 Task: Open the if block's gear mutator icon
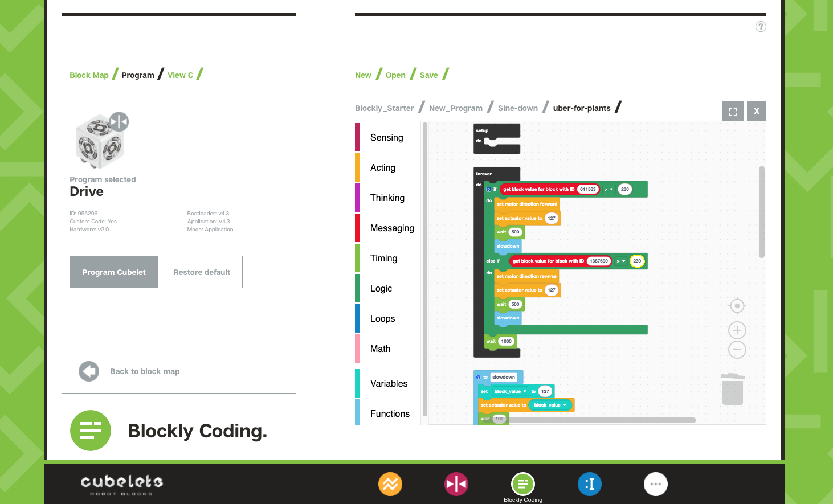click(x=488, y=189)
